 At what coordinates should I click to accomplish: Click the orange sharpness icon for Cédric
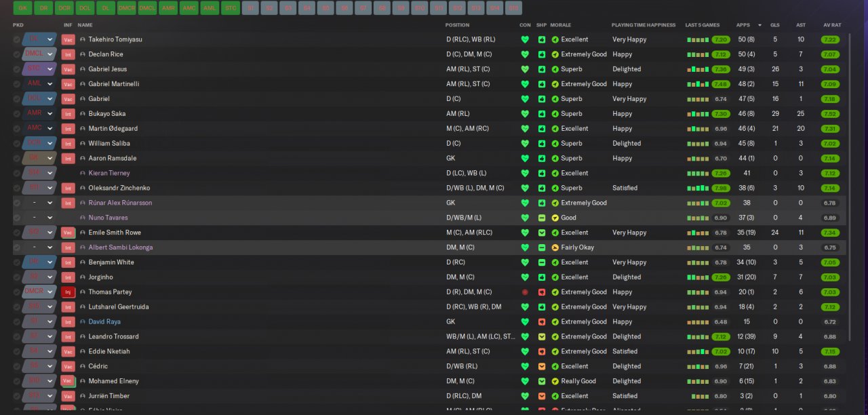pos(542,366)
